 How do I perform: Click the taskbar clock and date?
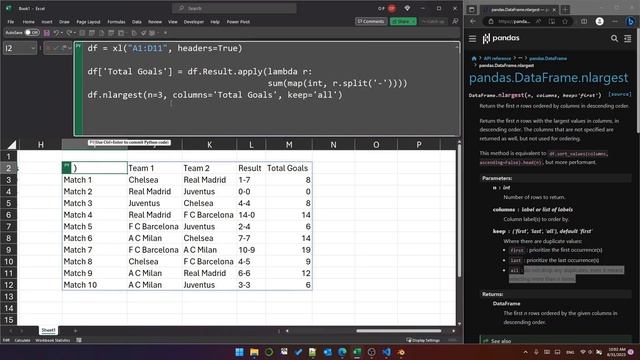coord(616,352)
